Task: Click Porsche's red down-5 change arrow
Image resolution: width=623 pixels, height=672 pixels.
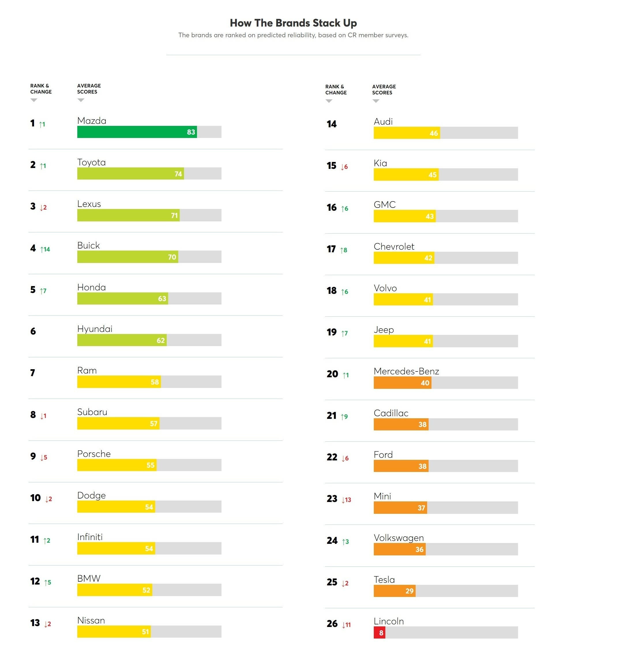Action: (44, 458)
